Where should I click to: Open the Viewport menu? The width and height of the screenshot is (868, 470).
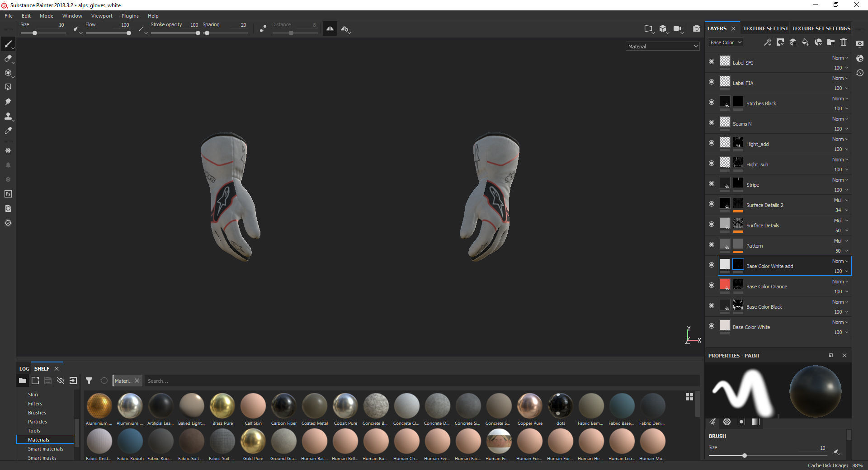point(102,16)
